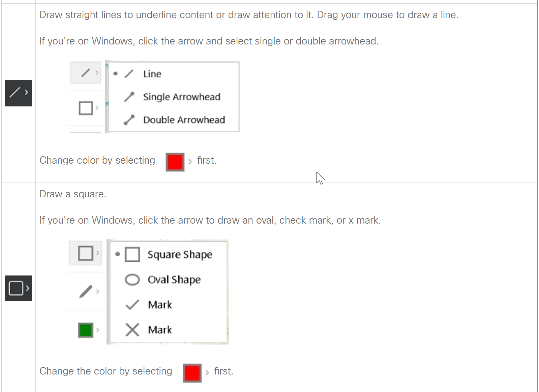Select the Line option with bullet

click(x=152, y=74)
